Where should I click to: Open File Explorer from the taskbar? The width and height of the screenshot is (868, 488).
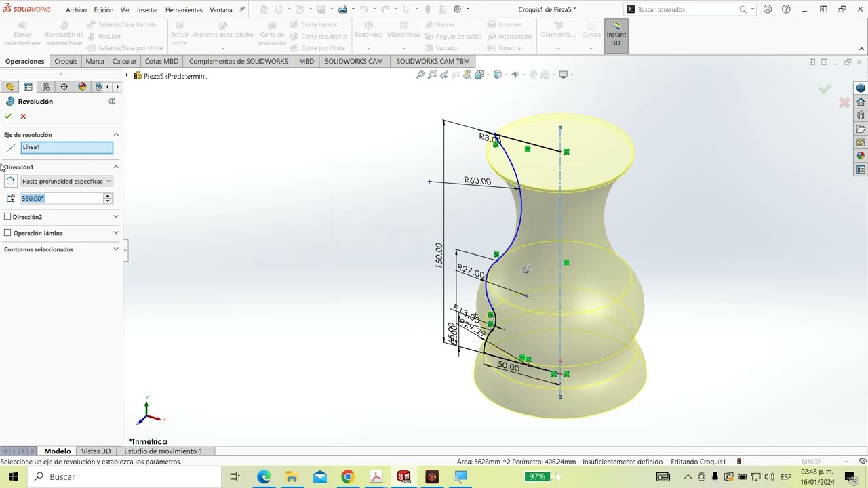tap(292, 476)
